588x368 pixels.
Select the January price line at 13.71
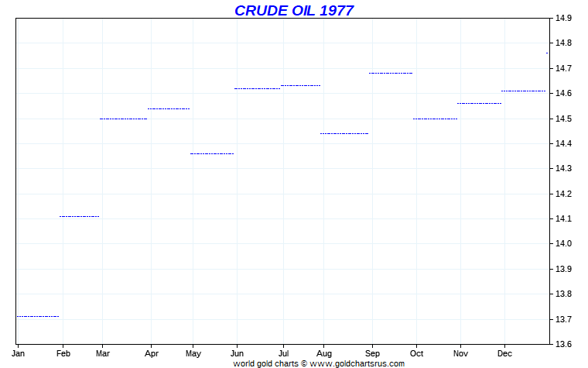click(x=38, y=317)
